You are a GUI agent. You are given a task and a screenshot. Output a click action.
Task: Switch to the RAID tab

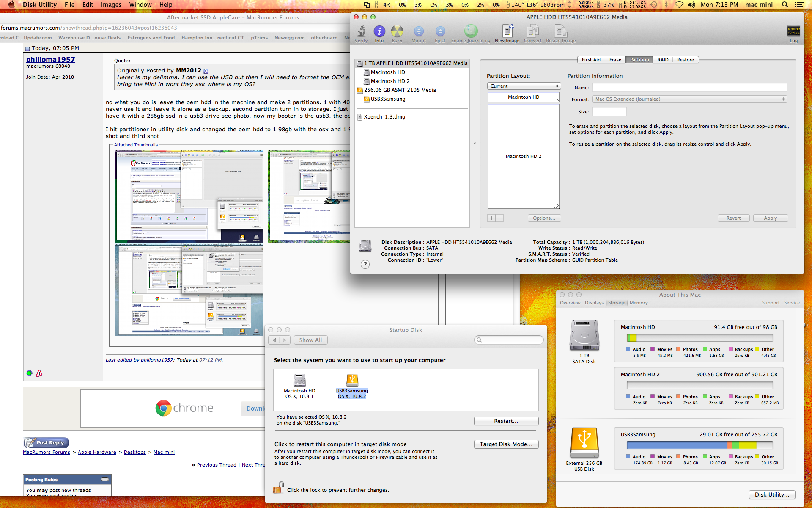click(x=663, y=60)
